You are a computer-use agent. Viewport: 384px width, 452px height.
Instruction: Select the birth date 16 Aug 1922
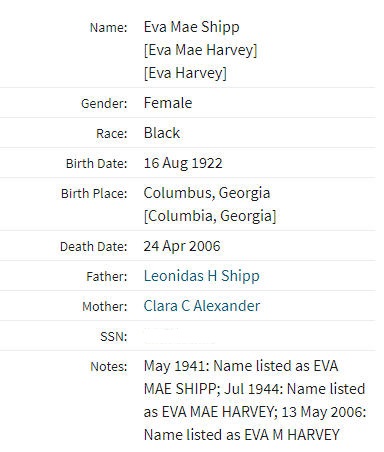click(183, 163)
